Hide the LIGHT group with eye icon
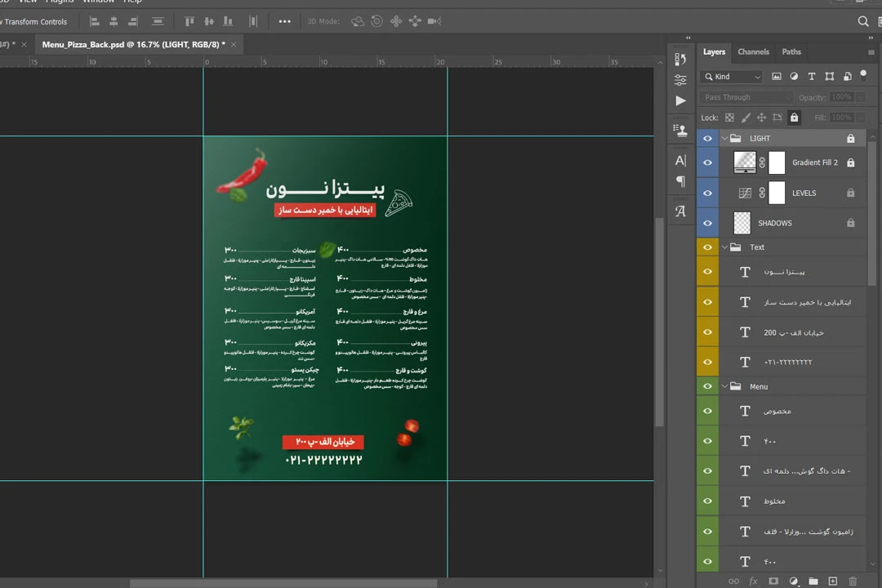The height and width of the screenshot is (588, 882). coord(707,138)
